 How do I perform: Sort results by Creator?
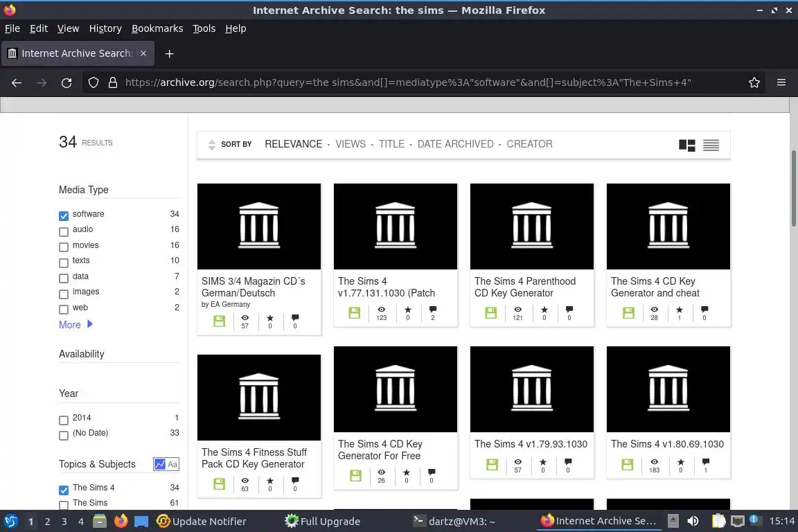pos(529,144)
